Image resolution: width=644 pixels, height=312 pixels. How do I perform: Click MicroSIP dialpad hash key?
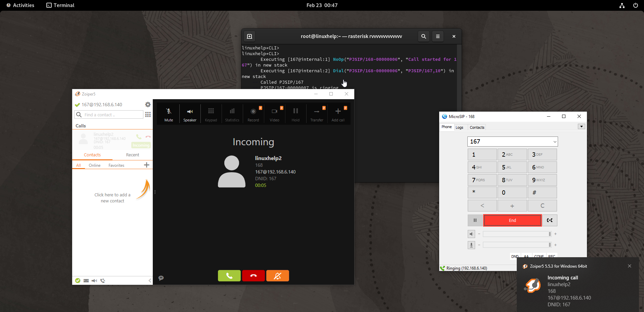click(x=542, y=192)
